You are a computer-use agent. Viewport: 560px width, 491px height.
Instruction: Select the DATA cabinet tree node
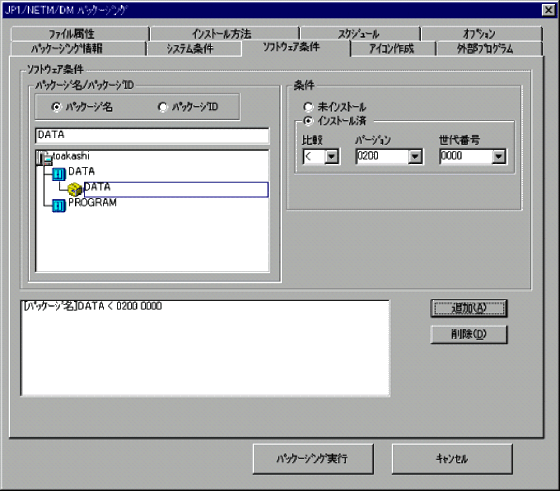click(x=81, y=171)
